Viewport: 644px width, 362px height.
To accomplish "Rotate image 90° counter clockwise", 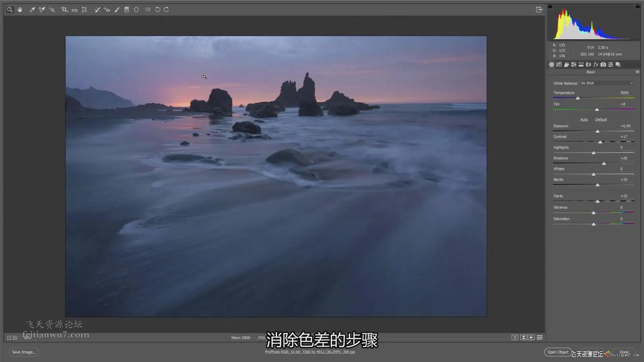I will pyautogui.click(x=158, y=9).
